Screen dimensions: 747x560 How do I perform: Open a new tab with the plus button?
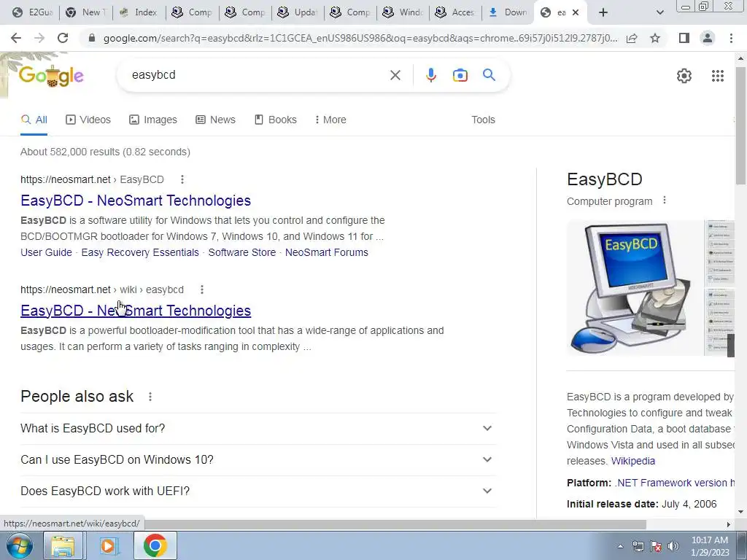click(x=603, y=12)
